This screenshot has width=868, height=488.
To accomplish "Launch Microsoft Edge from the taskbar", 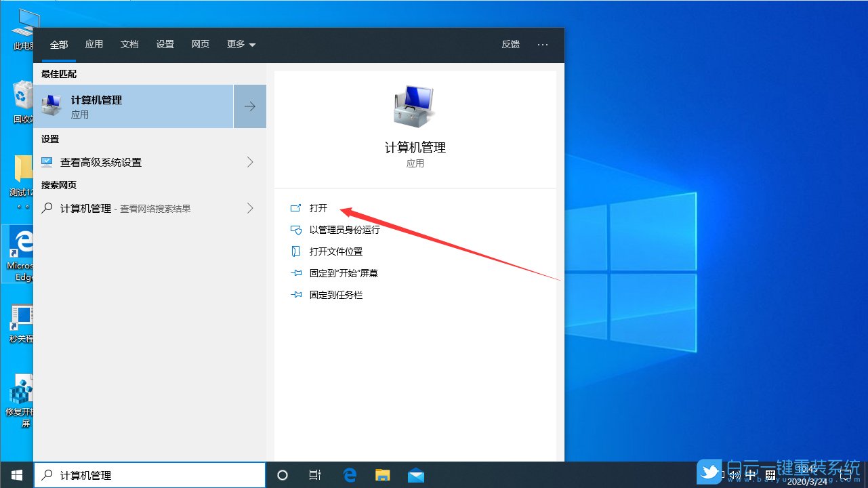I will [350, 475].
